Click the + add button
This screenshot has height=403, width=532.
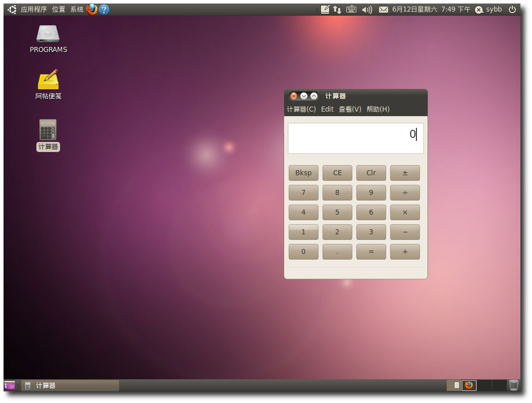[x=405, y=251]
